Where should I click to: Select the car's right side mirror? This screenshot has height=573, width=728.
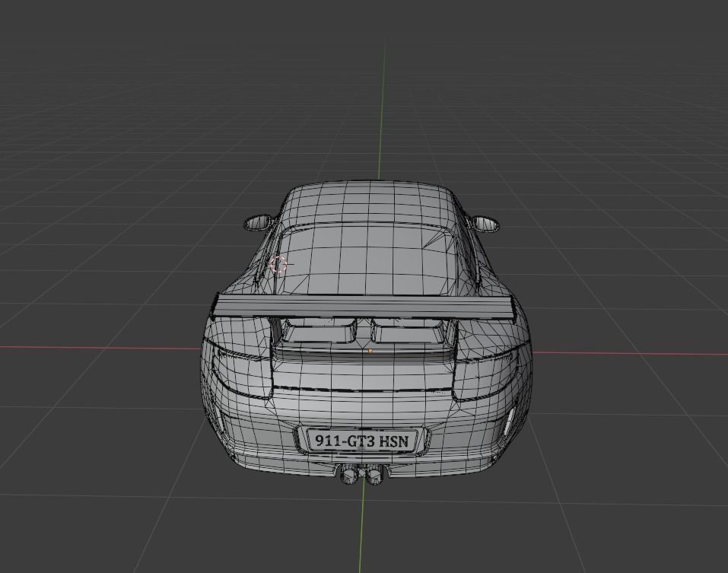[485, 224]
